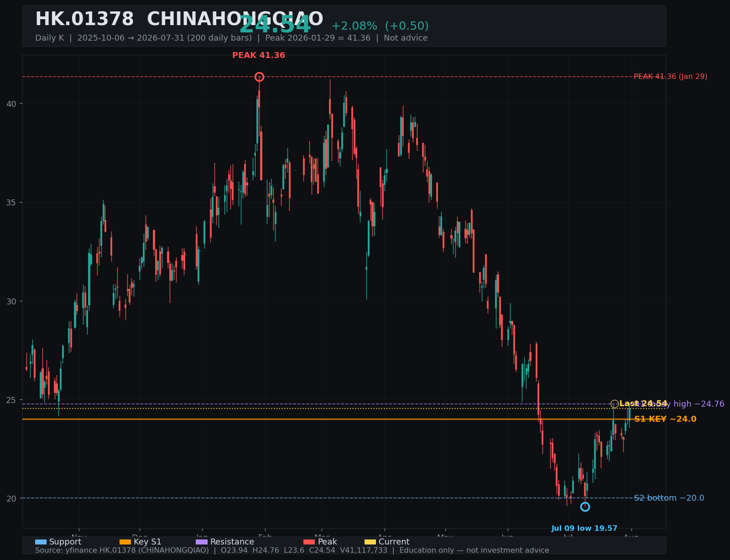The height and width of the screenshot is (560, 730).
Task: Select the y-axis tick label 35
Action: tap(11, 202)
